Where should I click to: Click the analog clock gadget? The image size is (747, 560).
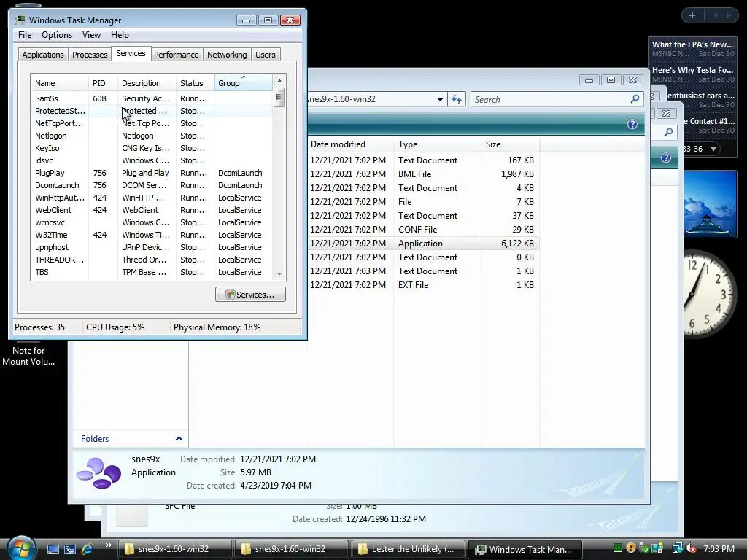point(711,294)
